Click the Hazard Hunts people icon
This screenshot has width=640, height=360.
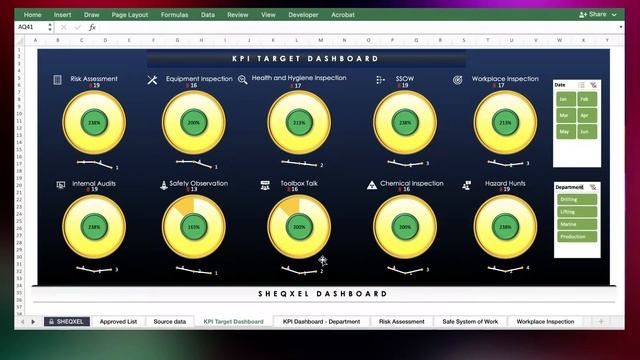point(467,185)
